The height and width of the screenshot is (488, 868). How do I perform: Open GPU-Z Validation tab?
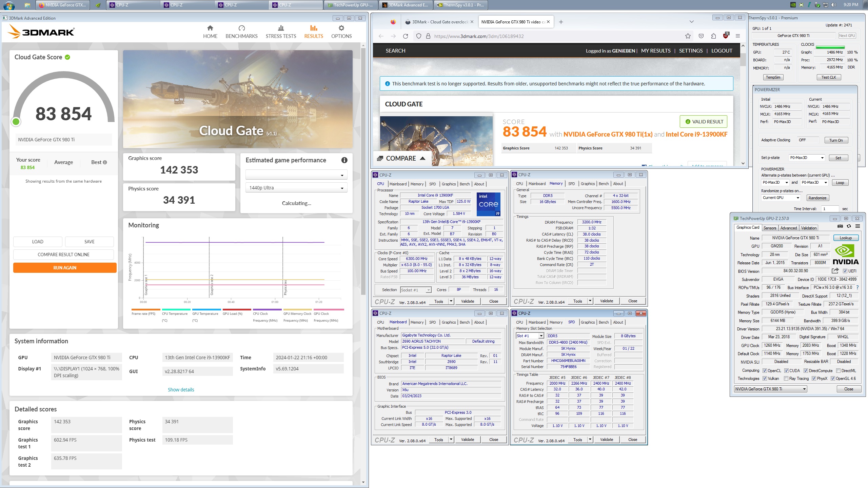(809, 228)
